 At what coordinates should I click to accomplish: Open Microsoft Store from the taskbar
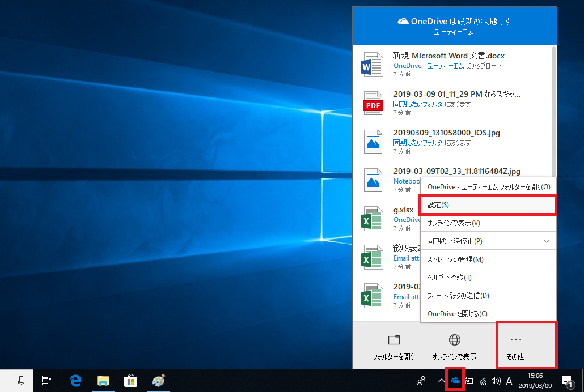click(x=130, y=381)
